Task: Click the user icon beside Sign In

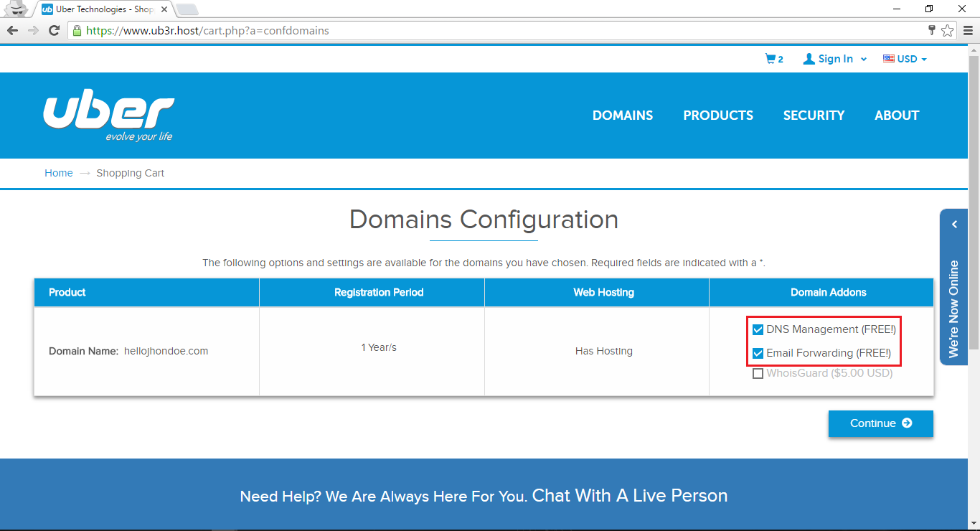Action: tap(809, 59)
